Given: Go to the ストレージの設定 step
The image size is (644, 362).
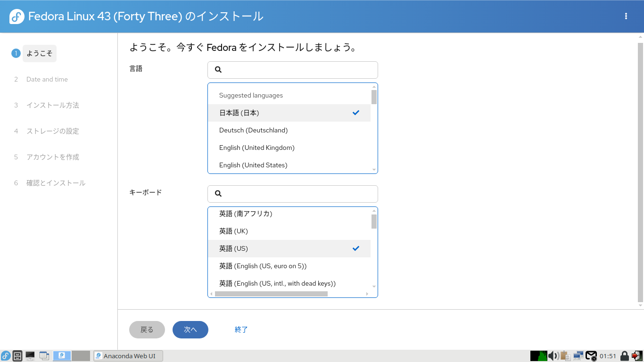Looking at the screenshot, I should (53, 131).
